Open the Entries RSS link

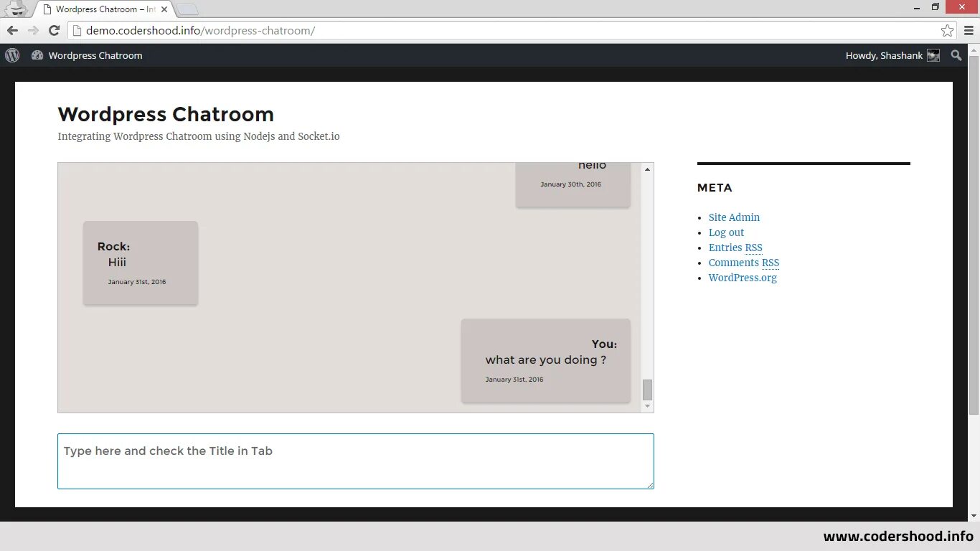click(x=735, y=248)
